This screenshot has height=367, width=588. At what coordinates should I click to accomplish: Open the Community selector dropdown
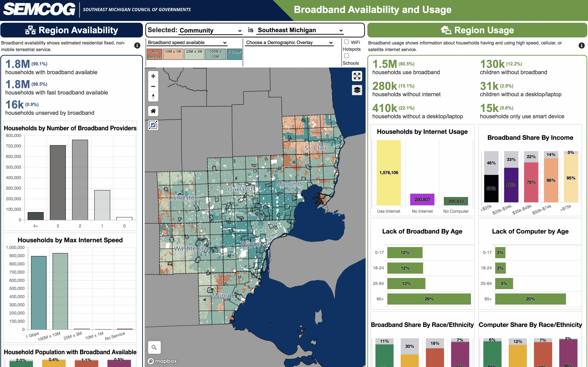coord(210,30)
